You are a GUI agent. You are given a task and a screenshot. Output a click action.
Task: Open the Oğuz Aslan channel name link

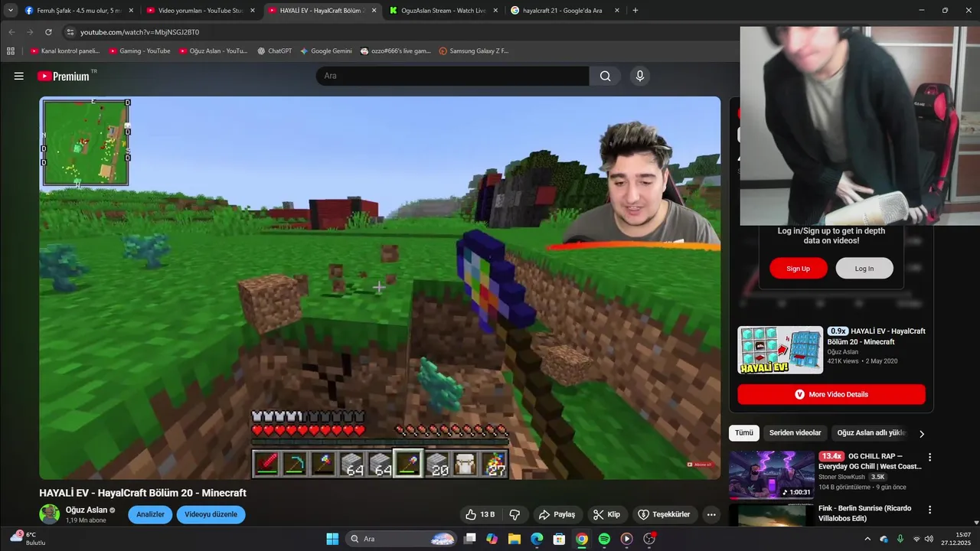86,510
